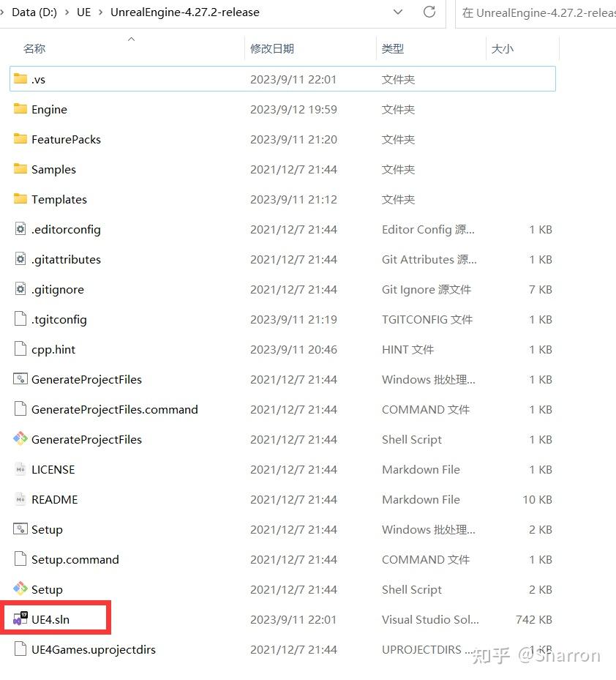Image resolution: width=616 pixels, height=680 pixels.
Task: Click UnrealEngine-4.27.2-release breadcrumb segment
Action: 184,12
